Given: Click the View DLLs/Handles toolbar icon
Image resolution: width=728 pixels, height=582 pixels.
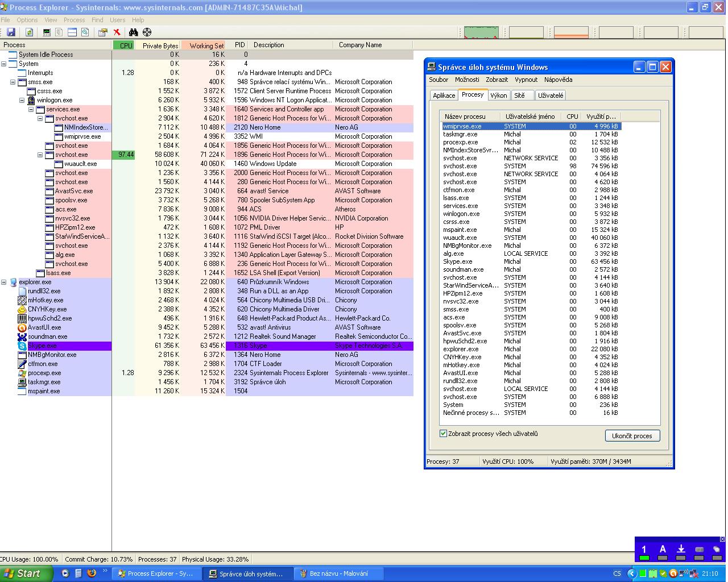Looking at the screenshot, I should coord(85,32).
